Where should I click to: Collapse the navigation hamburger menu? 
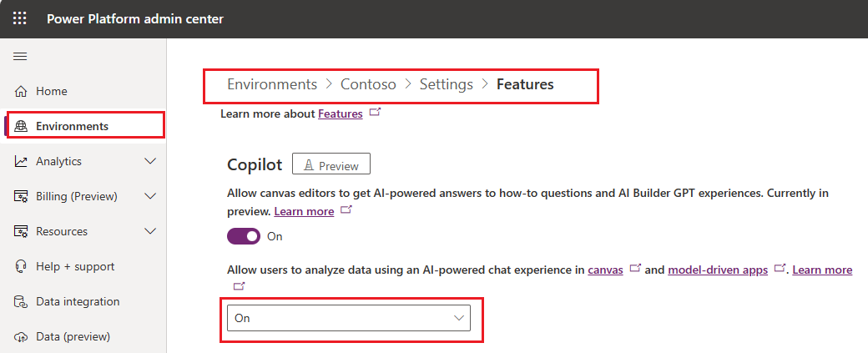[x=20, y=56]
